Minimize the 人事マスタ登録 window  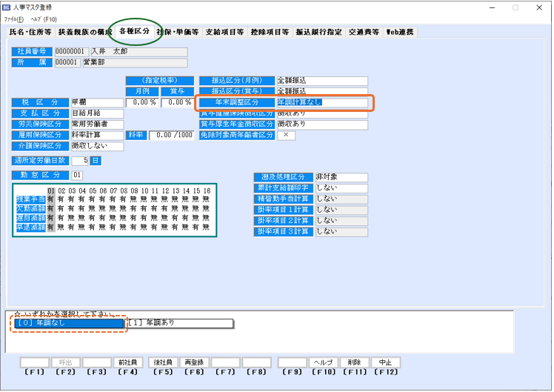click(x=493, y=7)
